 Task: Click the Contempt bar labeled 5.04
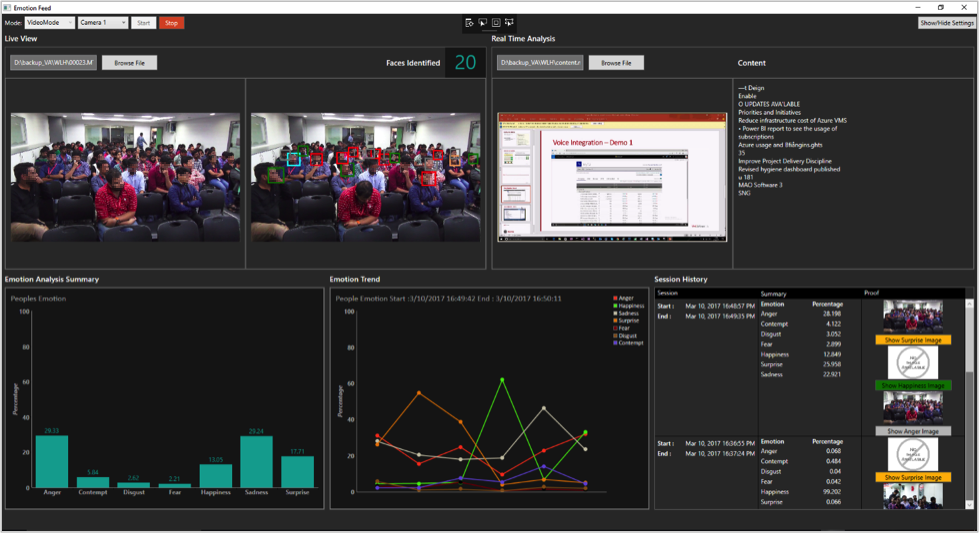click(92, 482)
